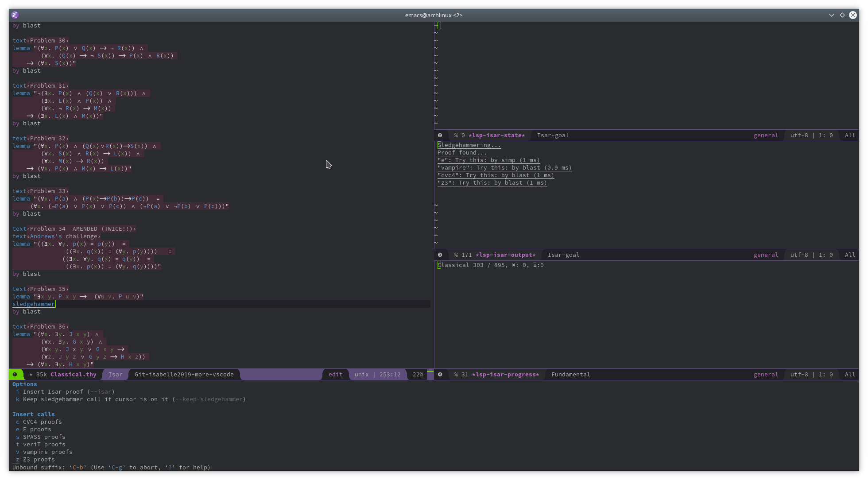
Task: Select the *lsp-isar-output* buffer name
Action: pyautogui.click(x=506, y=255)
